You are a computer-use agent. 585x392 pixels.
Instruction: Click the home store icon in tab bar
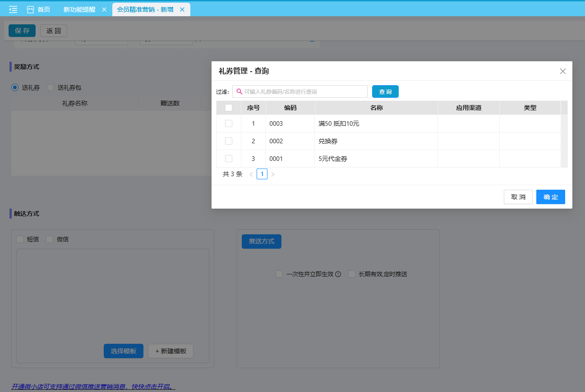click(x=31, y=9)
